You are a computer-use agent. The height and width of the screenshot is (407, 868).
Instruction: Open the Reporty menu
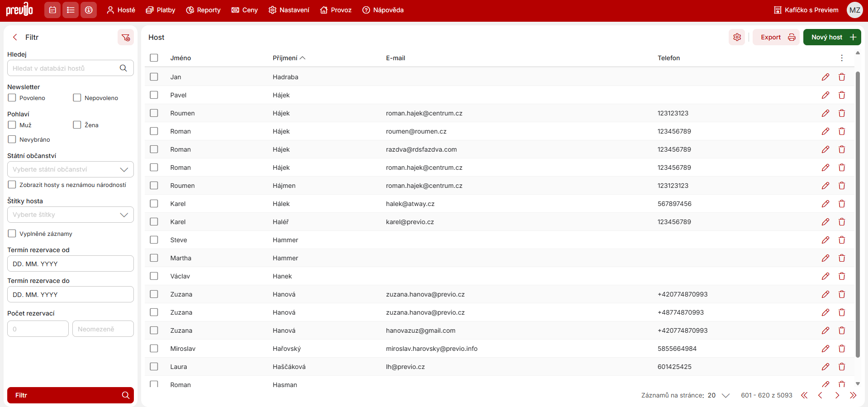[204, 10]
